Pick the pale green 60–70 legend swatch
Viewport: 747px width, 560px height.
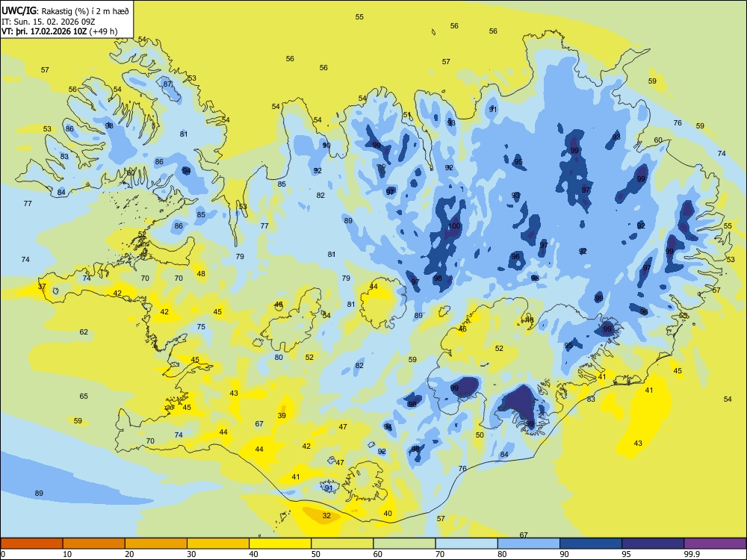(x=404, y=544)
